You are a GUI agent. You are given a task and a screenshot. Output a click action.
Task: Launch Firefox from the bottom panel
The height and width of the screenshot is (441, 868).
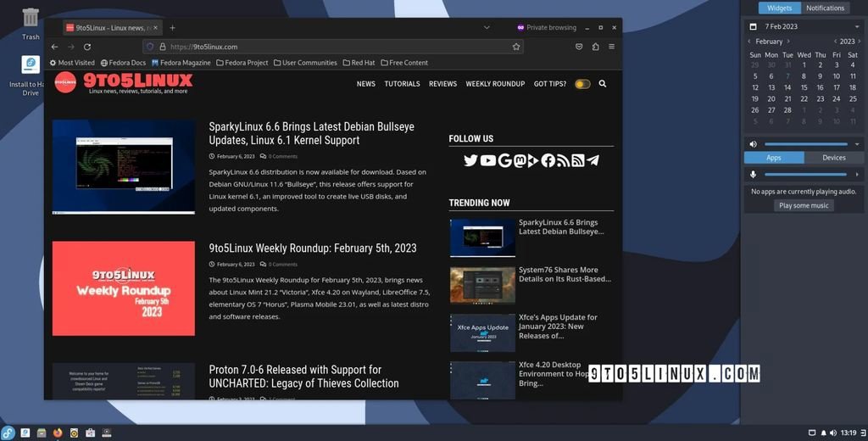point(58,433)
